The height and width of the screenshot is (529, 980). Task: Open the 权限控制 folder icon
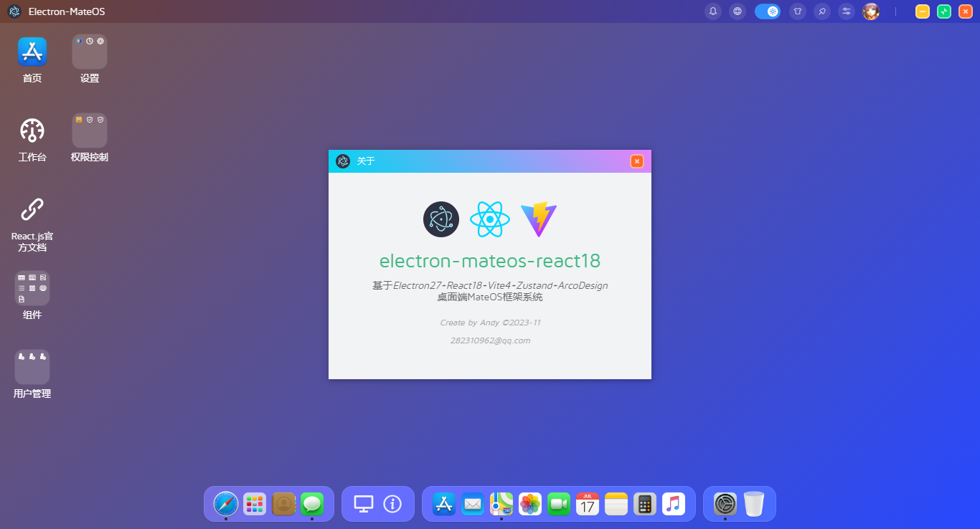(90, 130)
